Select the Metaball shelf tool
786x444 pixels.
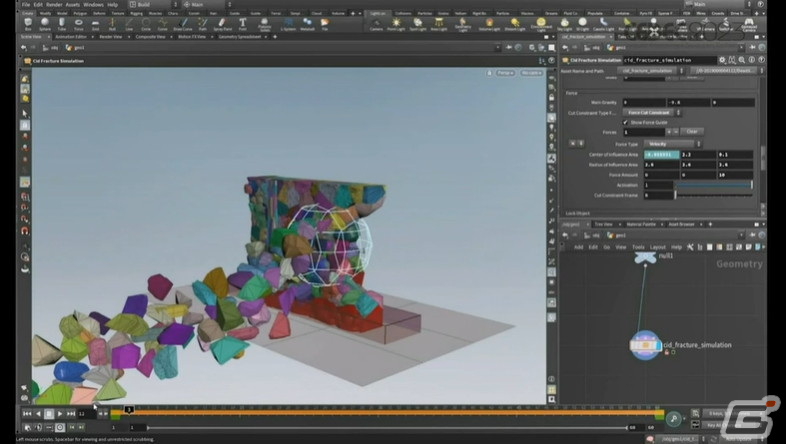click(x=307, y=24)
